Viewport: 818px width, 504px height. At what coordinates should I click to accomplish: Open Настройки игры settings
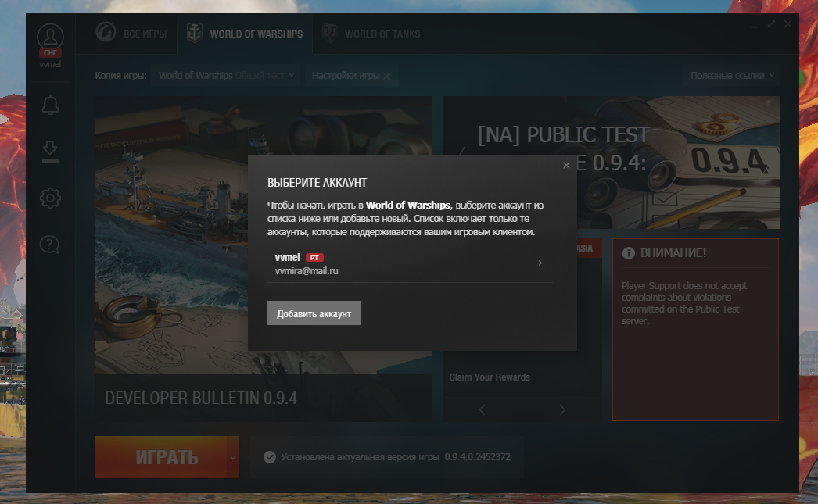tap(352, 76)
